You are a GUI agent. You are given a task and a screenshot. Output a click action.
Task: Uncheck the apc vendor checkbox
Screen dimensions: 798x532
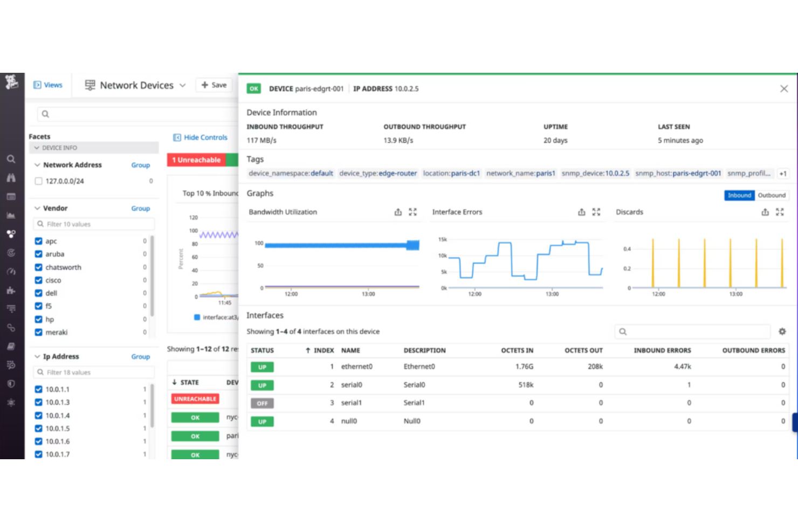coord(38,241)
